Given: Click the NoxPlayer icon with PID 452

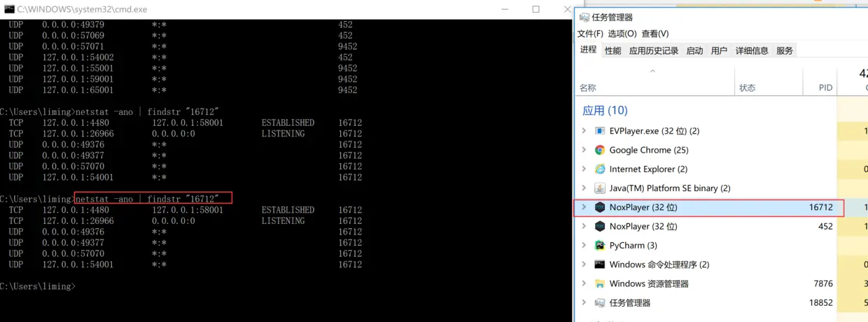Looking at the screenshot, I should point(599,226).
